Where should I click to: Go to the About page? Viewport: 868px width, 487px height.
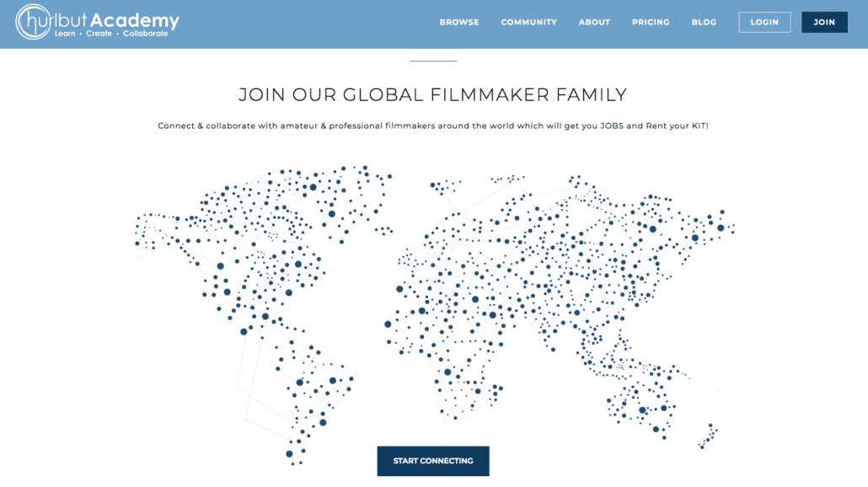tap(594, 22)
